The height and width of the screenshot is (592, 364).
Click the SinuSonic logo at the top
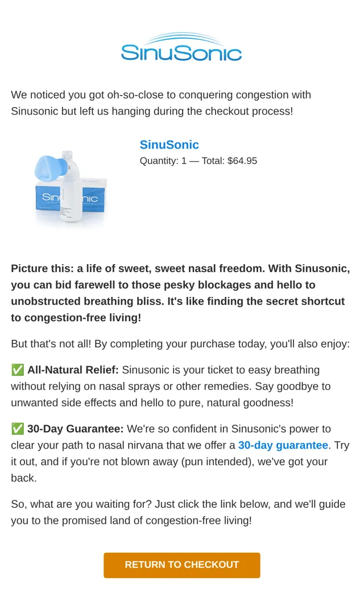coord(181,48)
